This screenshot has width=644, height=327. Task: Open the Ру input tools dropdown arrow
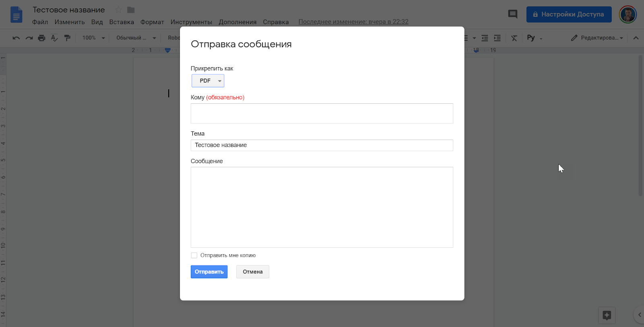(541, 39)
